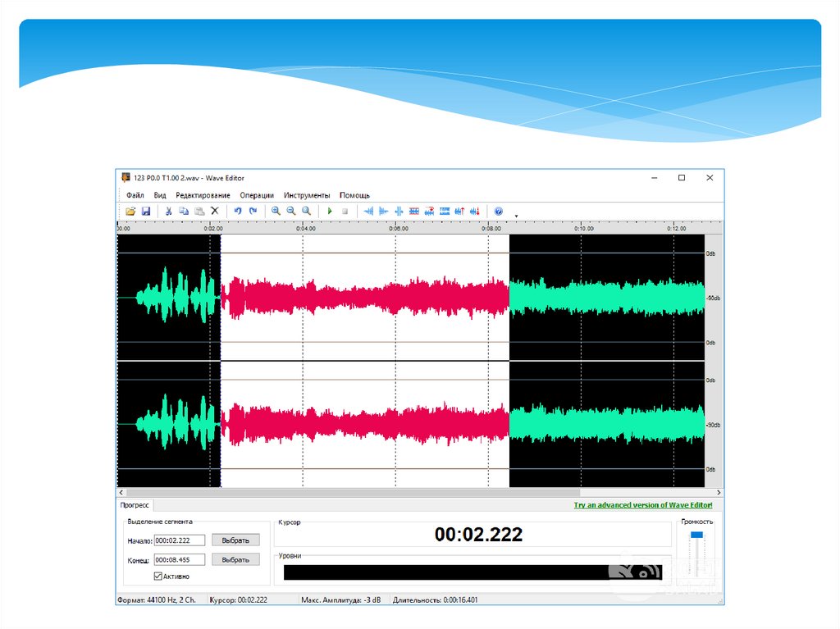Open the Вид menu
Image resolution: width=840 pixels, height=629 pixels.
[x=160, y=195]
